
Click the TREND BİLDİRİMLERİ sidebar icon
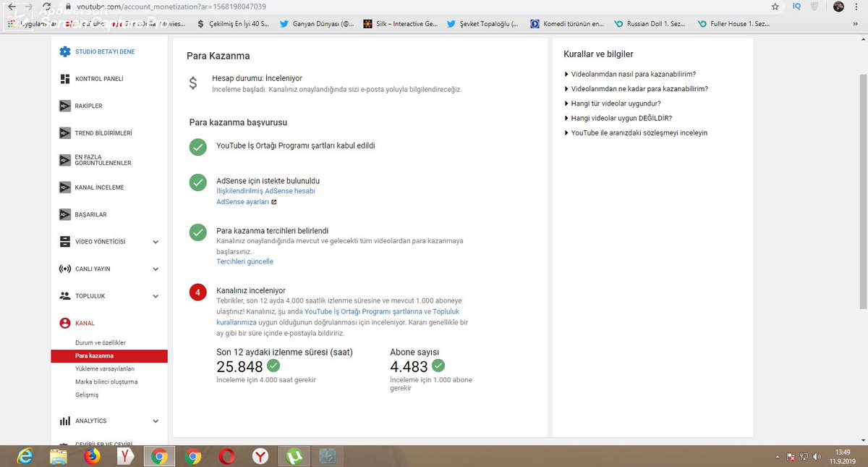click(x=65, y=133)
